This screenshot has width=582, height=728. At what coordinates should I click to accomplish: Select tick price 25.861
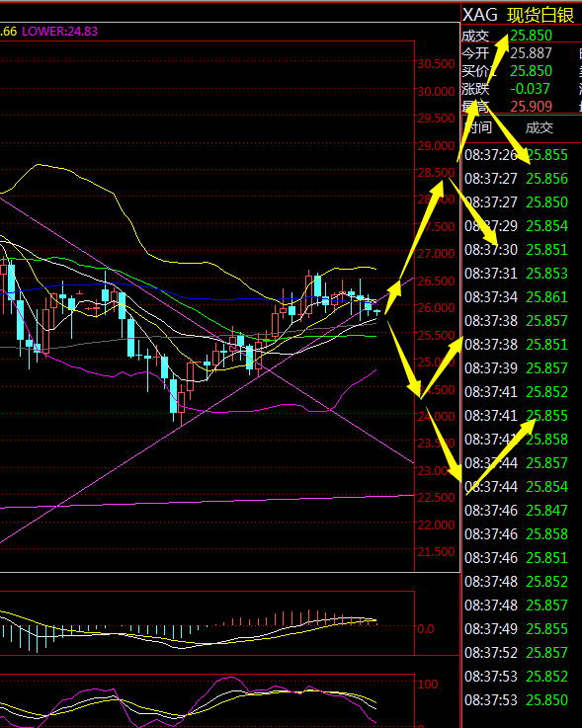546,297
